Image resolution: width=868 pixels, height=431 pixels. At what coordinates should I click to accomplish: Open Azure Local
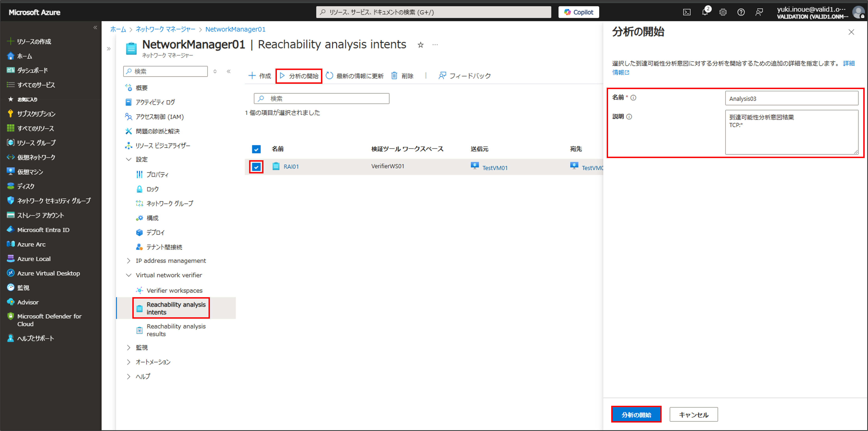(x=29, y=259)
